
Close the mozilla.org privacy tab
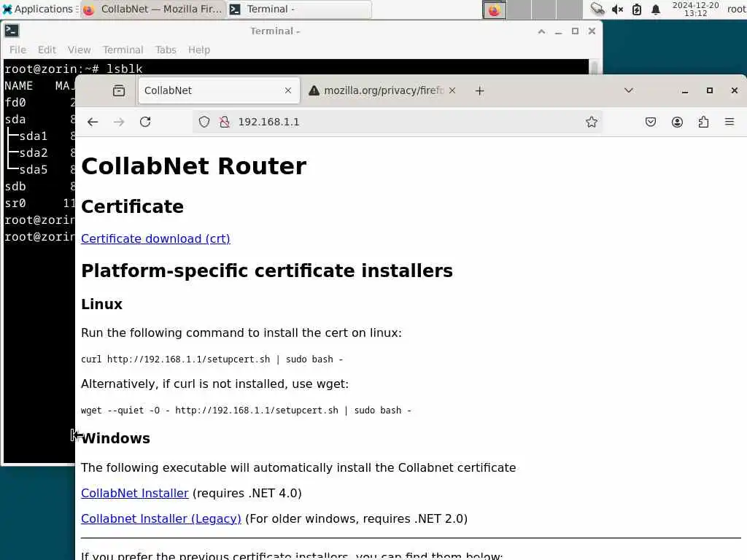click(452, 90)
